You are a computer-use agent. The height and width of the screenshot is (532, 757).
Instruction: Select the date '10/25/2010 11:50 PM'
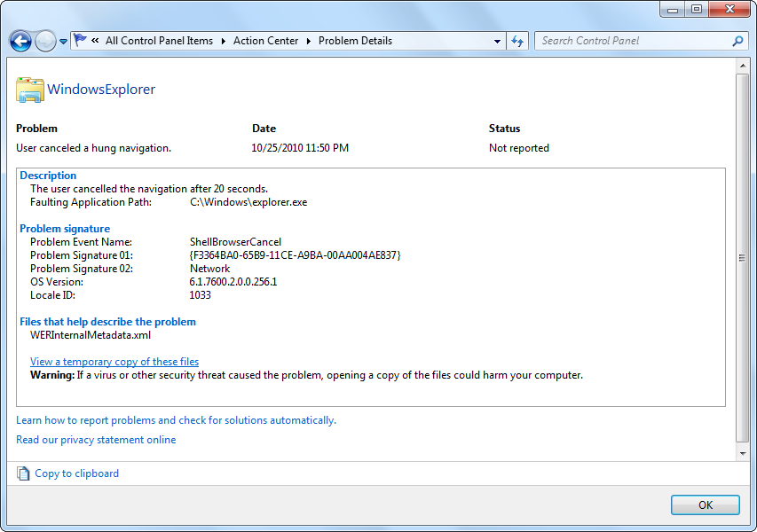point(300,148)
